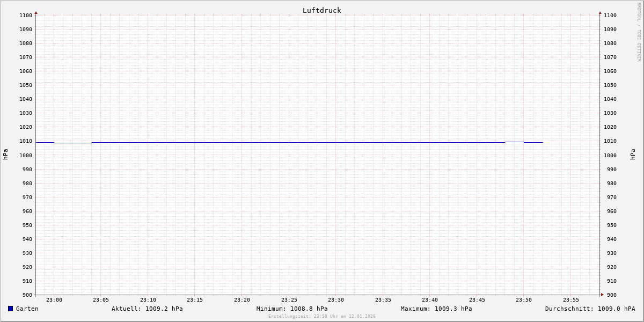
Task: Click the Erstellungszeit timestamp footer text
Action: click(321, 316)
